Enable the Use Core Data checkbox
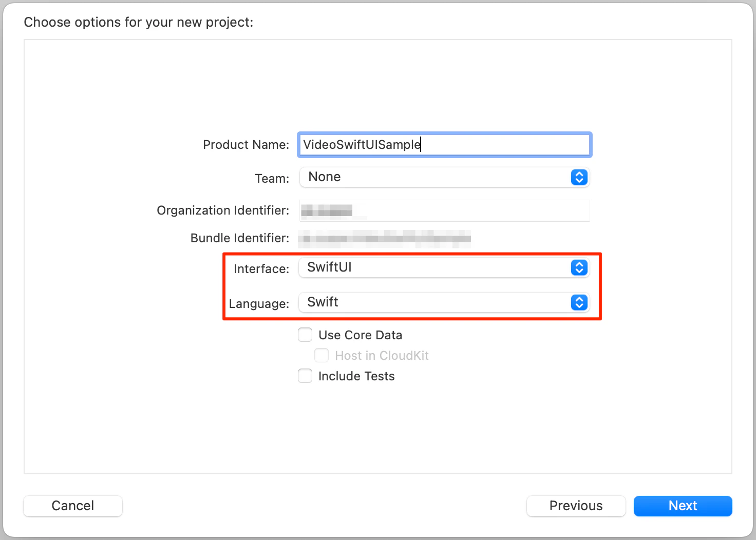The width and height of the screenshot is (756, 540). coord(305,335)
